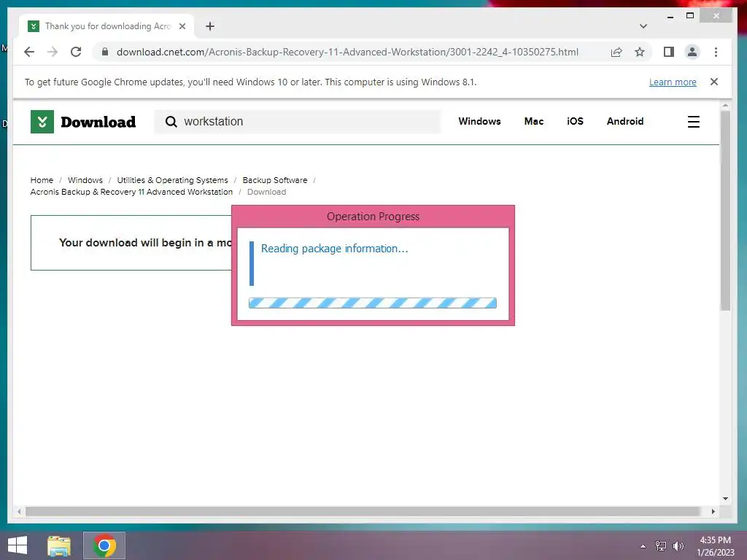This screenshot has width=747, height=560.
Task: Open the Windows category menu item
Action: point(479,122)
